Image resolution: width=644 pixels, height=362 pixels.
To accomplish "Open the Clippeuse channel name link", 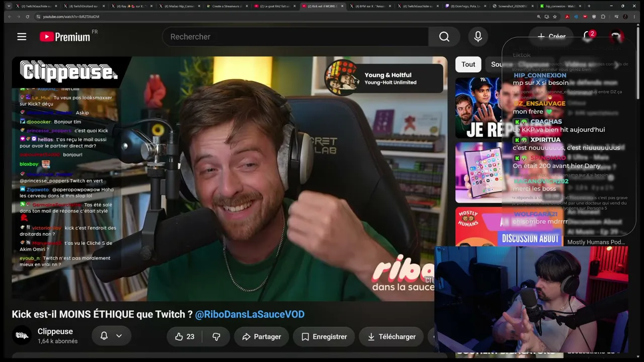I will (x=55, y=331).
